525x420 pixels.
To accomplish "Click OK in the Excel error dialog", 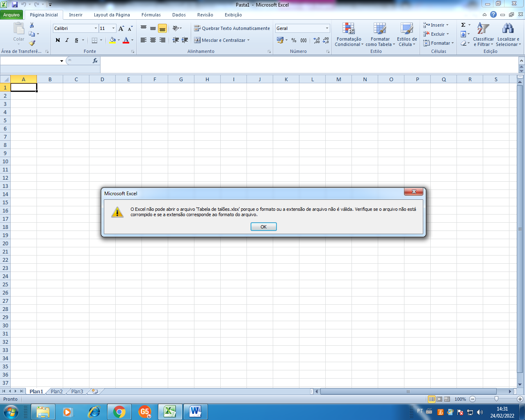I will pyautogui.click(x=263, y=227).
